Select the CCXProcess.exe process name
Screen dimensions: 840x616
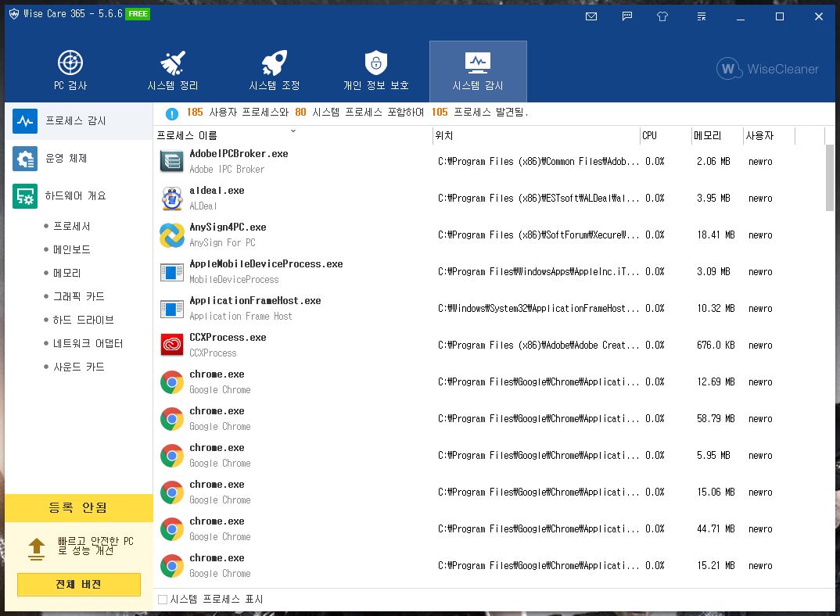click(x=228, y=338)
